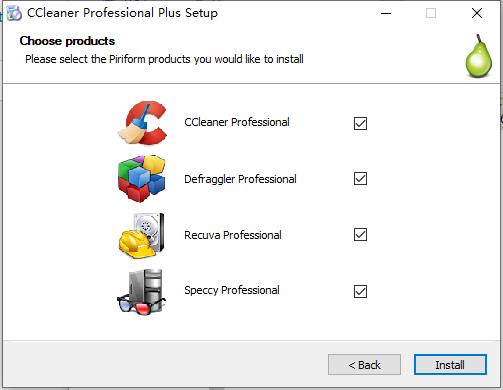The image size is (503, 390).
Task: Uncheck the Defraggler Professional checkbox
Action: (360, 179)
